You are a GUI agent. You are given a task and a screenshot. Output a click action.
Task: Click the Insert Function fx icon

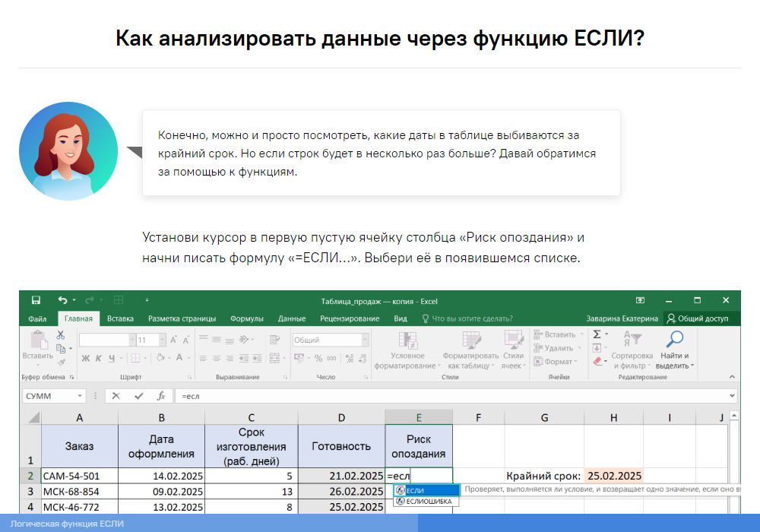pos(160,396)
